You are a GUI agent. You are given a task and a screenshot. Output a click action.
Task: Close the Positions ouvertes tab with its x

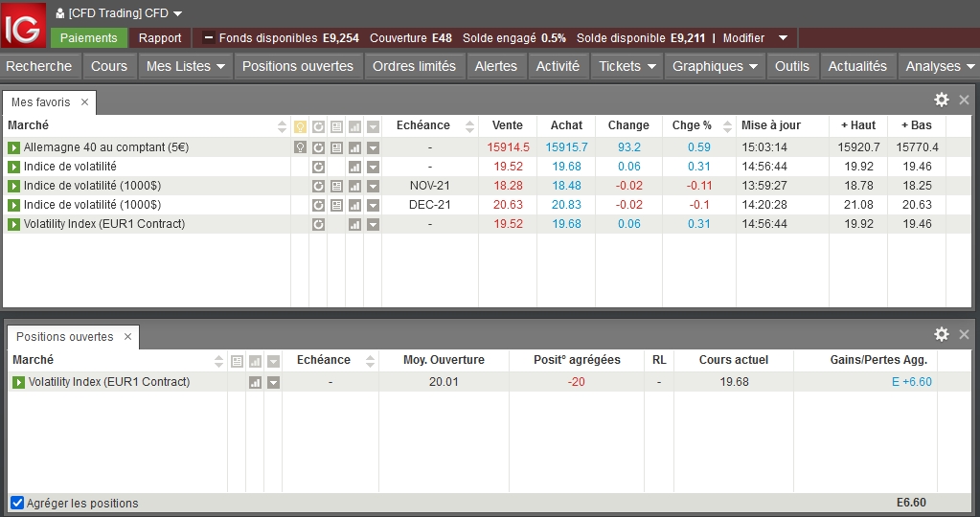tap(127, 337)
